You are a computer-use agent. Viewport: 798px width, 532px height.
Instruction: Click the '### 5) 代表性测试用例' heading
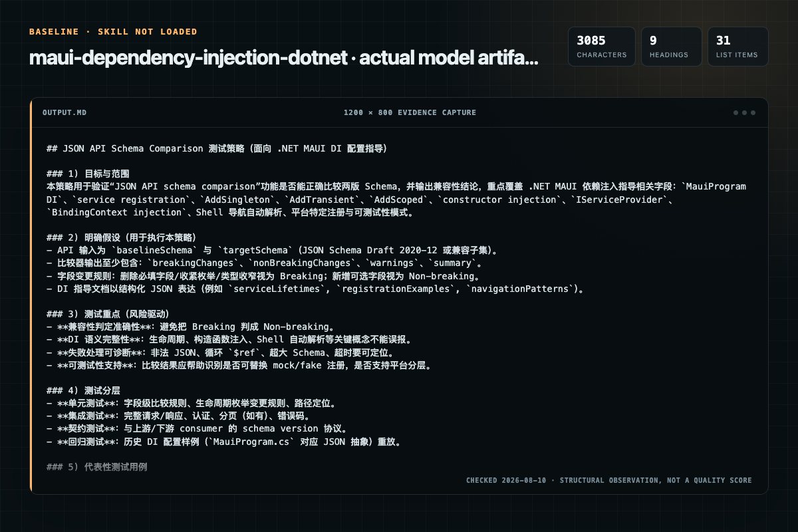(x=97, y=467)
